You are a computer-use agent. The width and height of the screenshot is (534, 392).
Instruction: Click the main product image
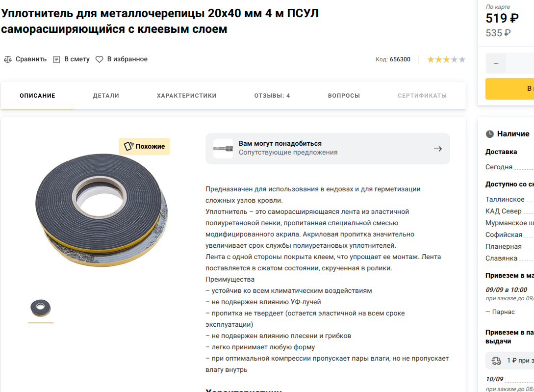(x=102, y=210)
